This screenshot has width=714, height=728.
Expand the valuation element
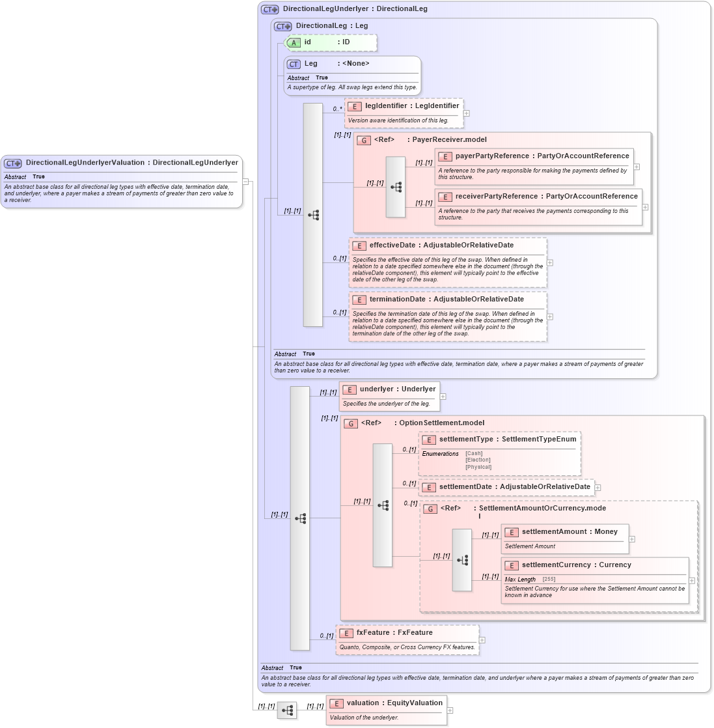(x=450, y=710)
